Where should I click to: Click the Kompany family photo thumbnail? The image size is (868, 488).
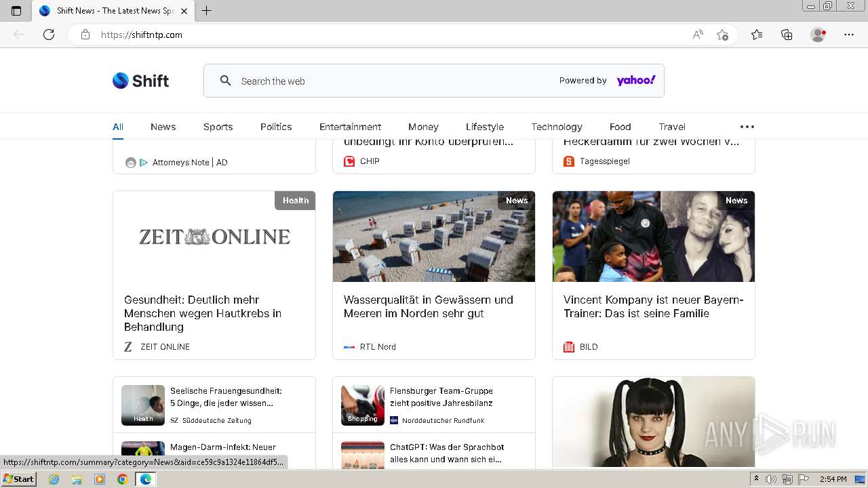654,237
